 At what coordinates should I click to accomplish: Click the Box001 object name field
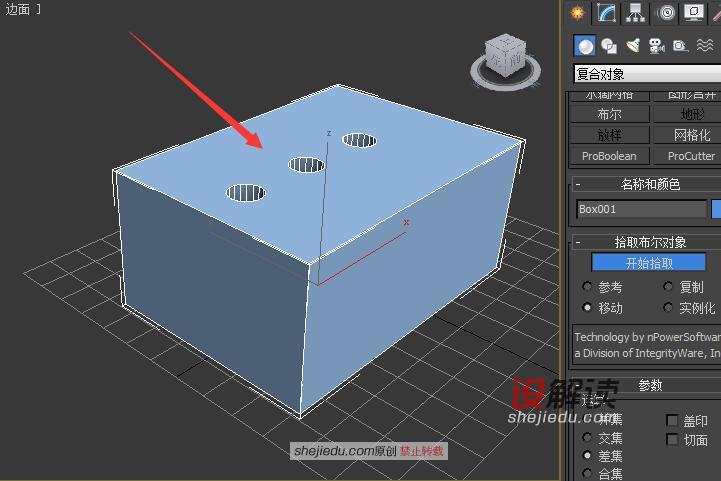tap(641, 209)
